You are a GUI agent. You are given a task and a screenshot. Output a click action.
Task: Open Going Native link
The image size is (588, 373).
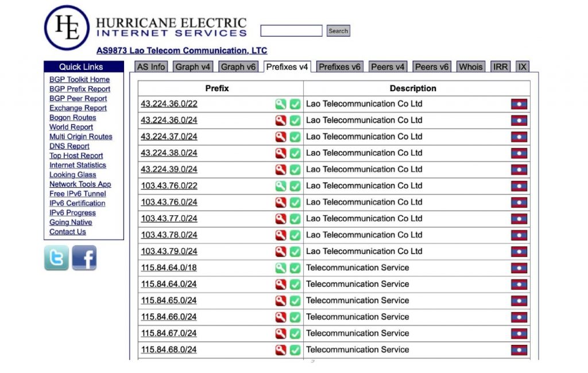[x=71, y=222]
